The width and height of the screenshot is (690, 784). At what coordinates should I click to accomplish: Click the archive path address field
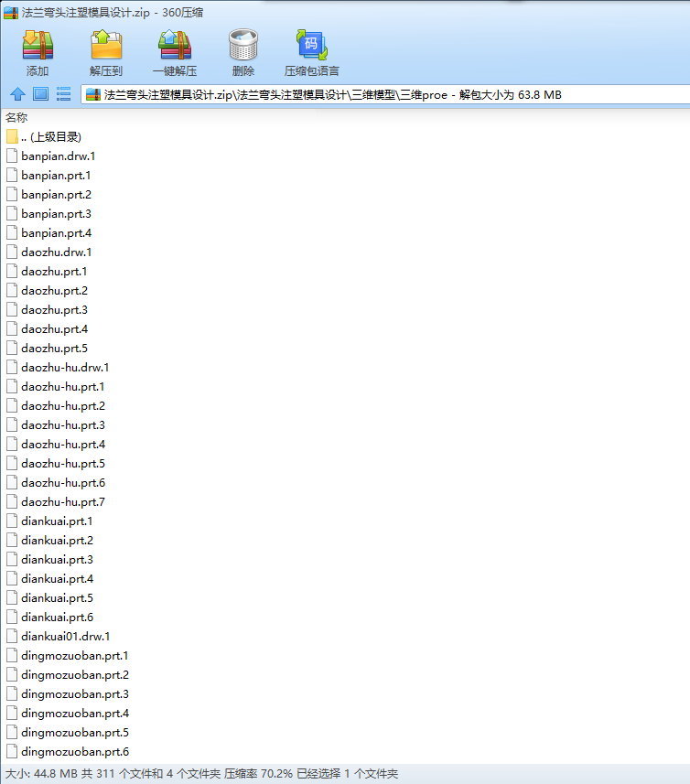pyautogui.click(x=385, y=94)
